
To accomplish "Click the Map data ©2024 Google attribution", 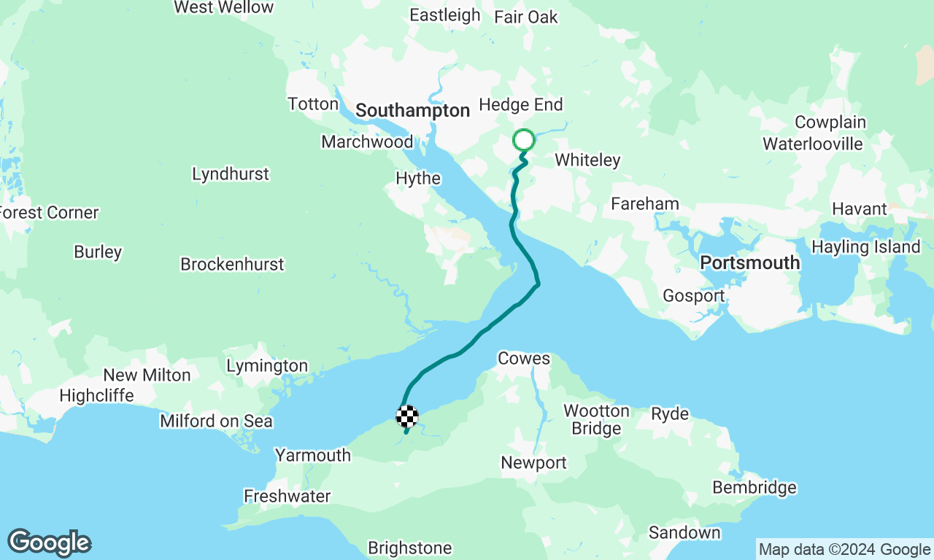I will coord(844,550).
